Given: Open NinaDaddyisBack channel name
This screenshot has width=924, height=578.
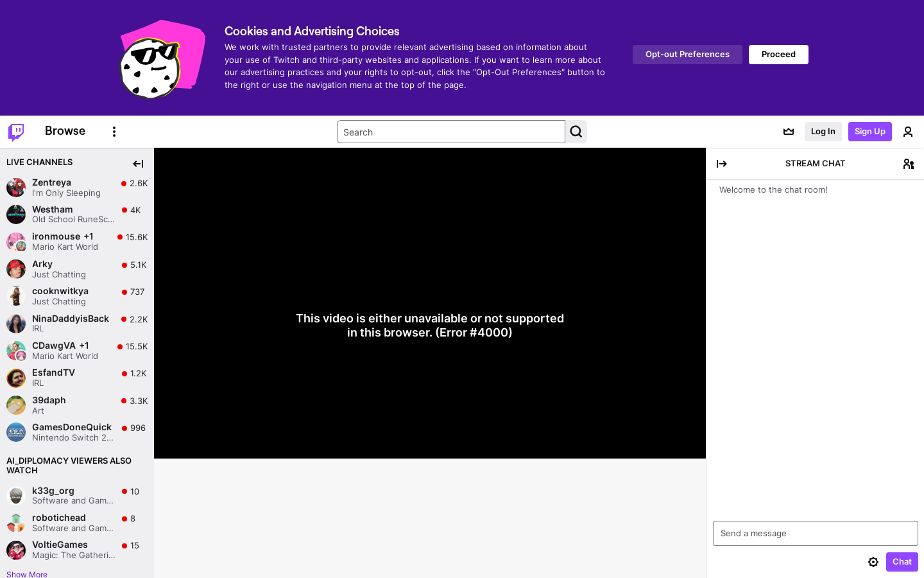Looking at the screenshot, I should coord(71,319).
